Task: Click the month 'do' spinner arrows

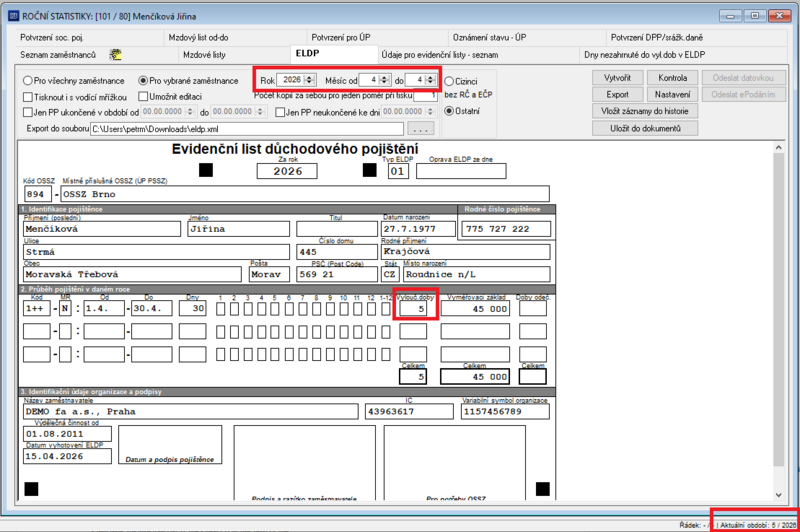Action: pos(431,80)
